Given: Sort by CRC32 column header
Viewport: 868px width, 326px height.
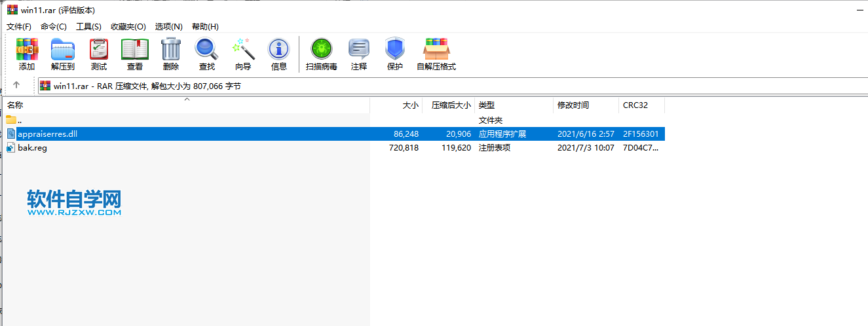Looking at the screenshot, I should pos(642,105).
